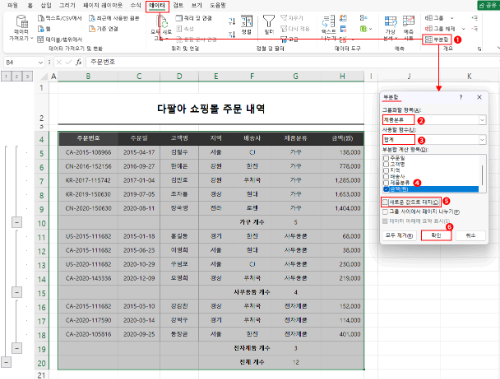Viewport: 500px width, 379px height.
Task: Collapse entire outline at row 20
Action: pyautogui.click(x=6, y=362)
